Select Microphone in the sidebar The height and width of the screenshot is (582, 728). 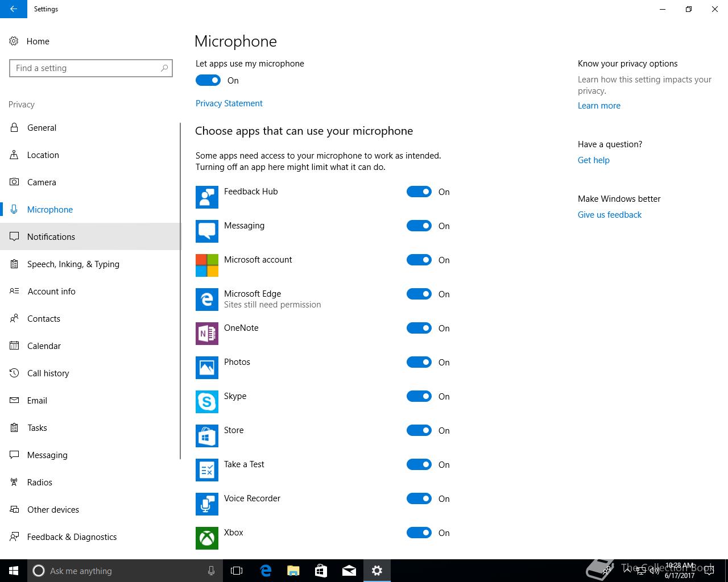pyautogui.click(x=90, y=209)
